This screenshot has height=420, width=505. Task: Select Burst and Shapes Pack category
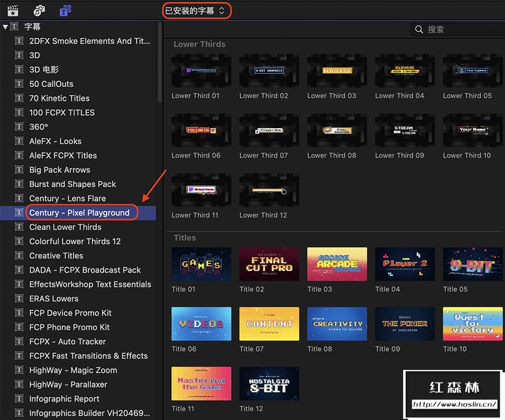coord(78,184)
